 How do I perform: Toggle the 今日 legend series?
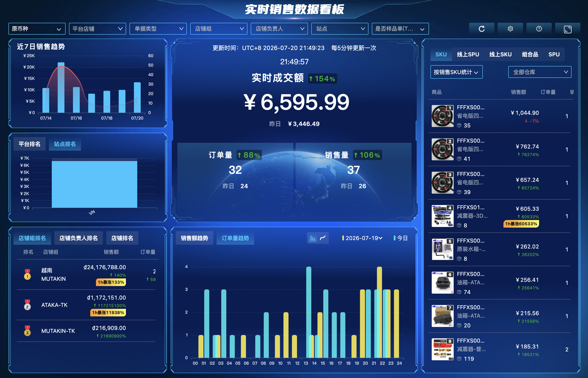point(401,238)
